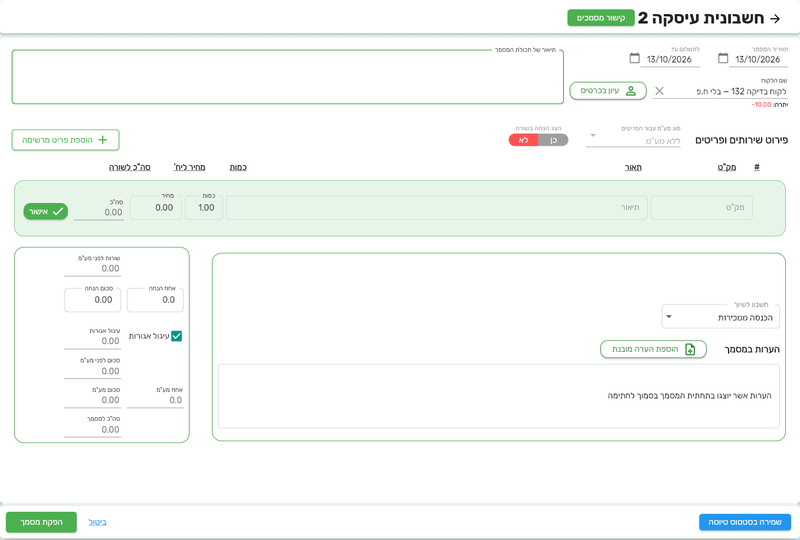The image size is (800, 540).
Task: Click עיון בכרטיס customer card button
Action: 608,91
